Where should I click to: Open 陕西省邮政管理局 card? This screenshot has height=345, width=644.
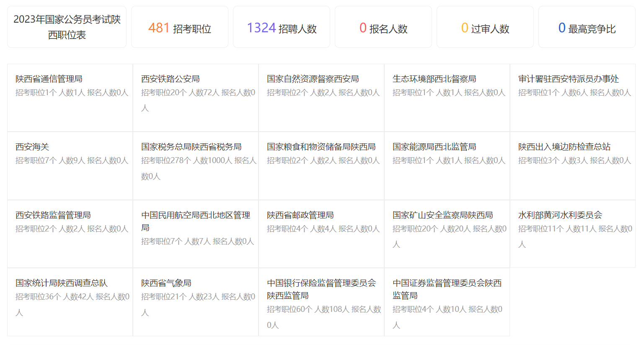point(321,234)
